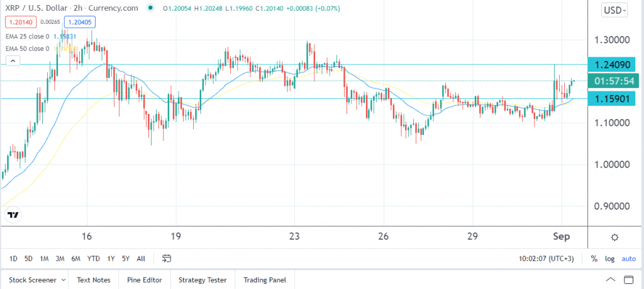Select 1Y time range
Viewport: 644px width, 289px height.
pos(111,259)
